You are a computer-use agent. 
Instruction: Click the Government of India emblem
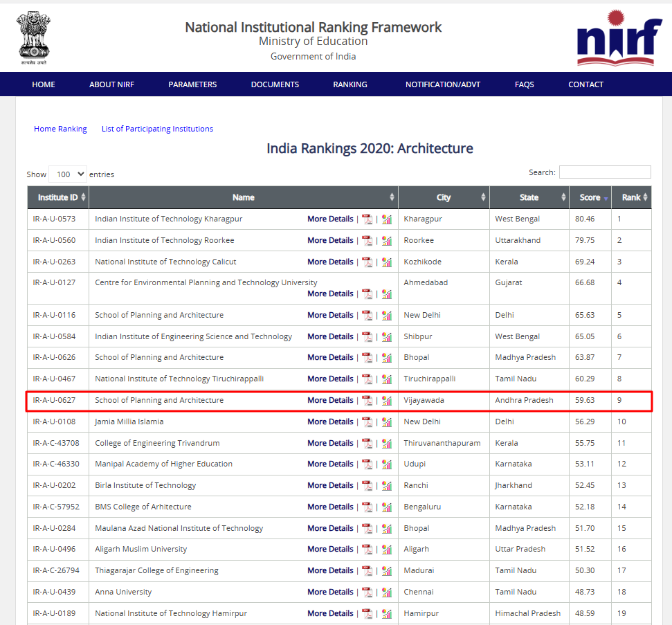[34, 38]
